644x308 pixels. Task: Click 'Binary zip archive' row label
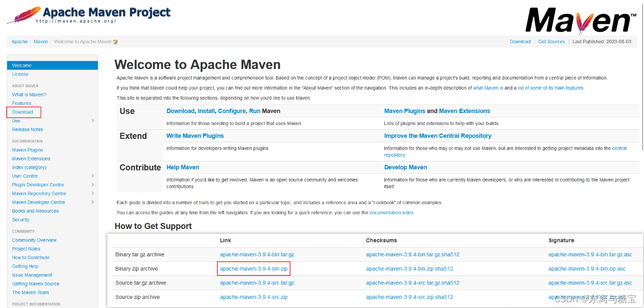click(137, 269)
